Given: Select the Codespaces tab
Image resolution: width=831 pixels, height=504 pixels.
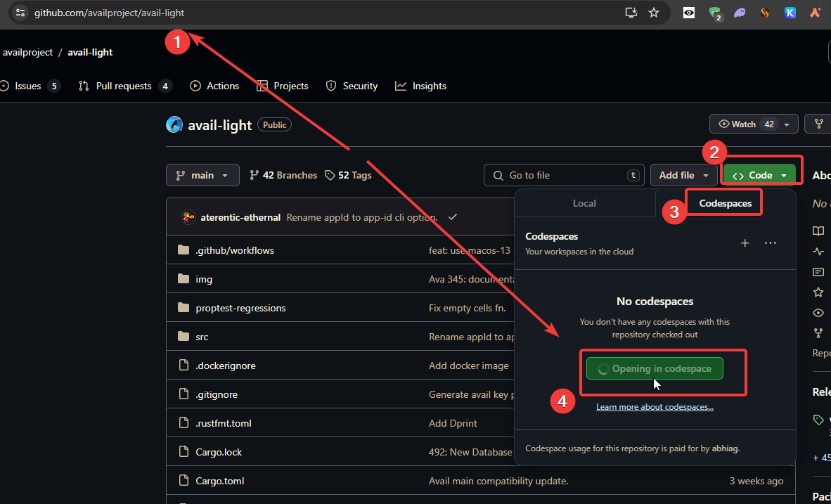Looking at the screenshot, I should [725, 203].
